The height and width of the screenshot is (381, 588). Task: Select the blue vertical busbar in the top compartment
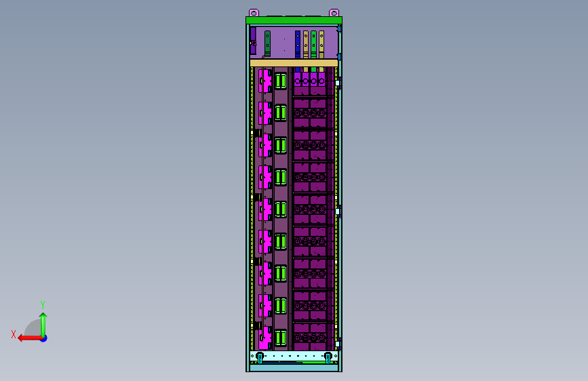click(x=297, y=45)
